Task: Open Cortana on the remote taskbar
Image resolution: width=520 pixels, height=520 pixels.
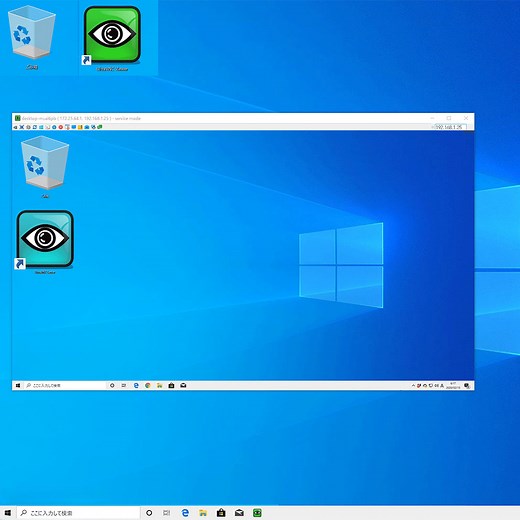Action: pyautogui.click(x=112, y=385)
